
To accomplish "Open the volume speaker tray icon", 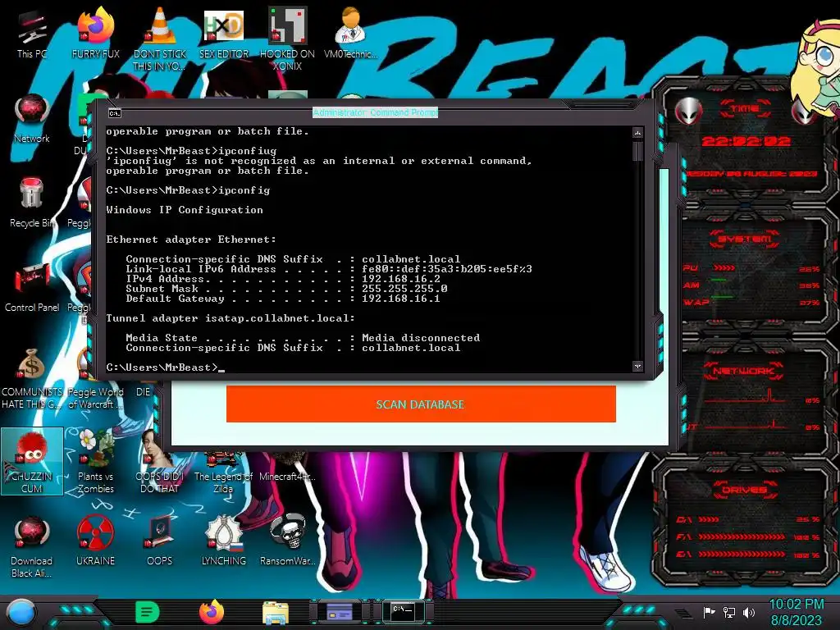I will tap(749, 612).
